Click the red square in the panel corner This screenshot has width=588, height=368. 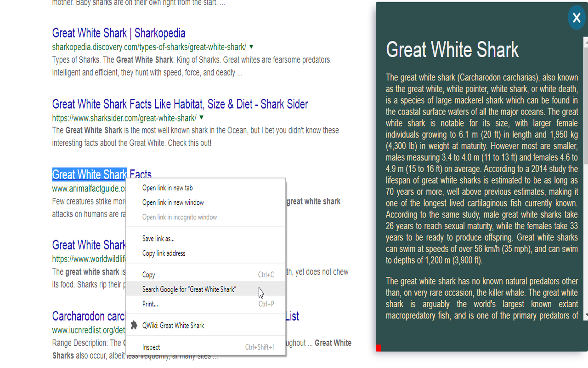point(379,348)
